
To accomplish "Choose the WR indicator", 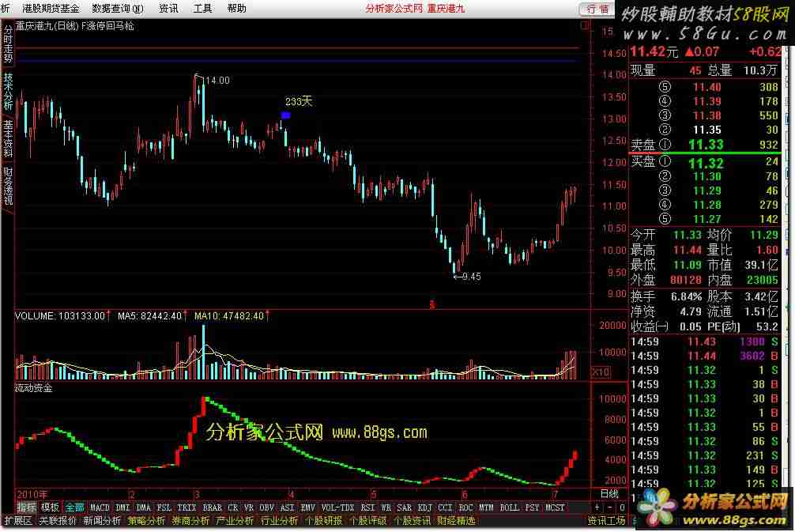I will tap(386, 507).
